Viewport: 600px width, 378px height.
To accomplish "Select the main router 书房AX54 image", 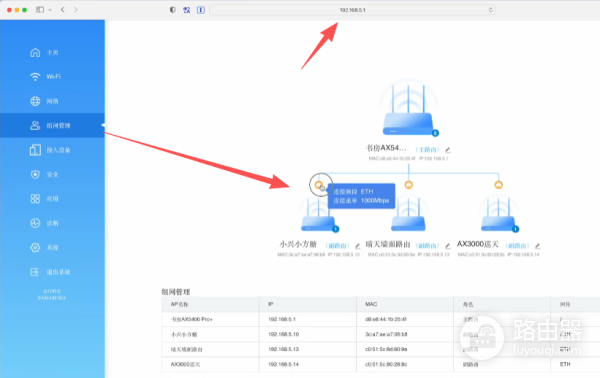I will click(x=409, y=109).
